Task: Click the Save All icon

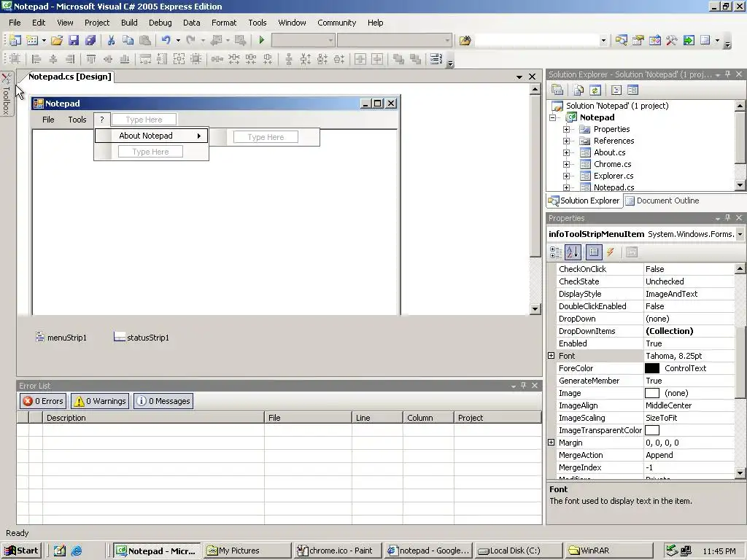Action: [90, 40]
